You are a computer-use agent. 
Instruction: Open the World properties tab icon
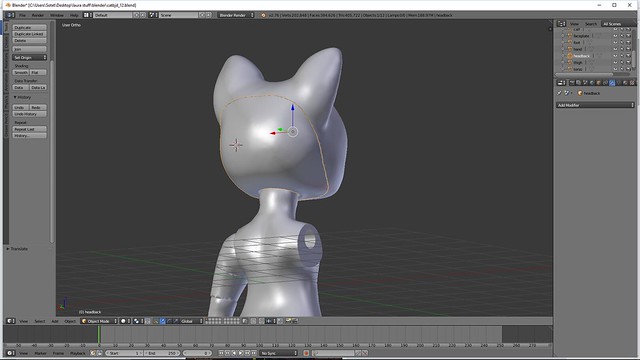(x=592, y=83)
